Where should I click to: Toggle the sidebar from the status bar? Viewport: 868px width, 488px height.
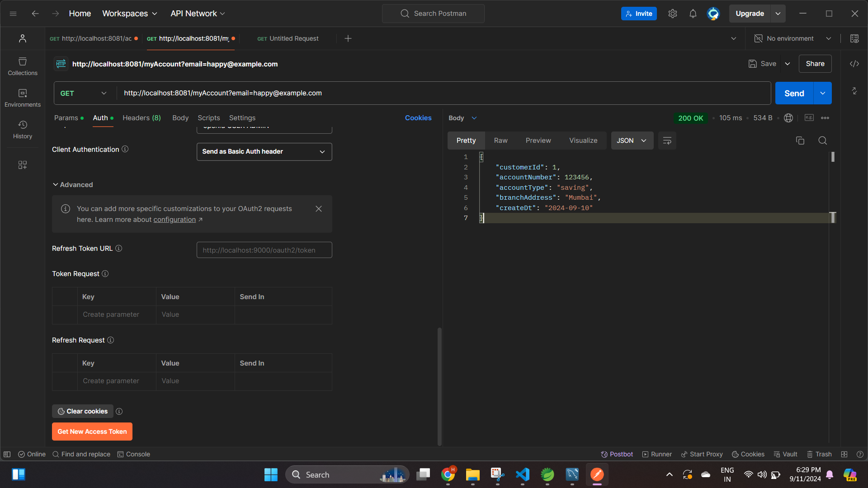point(7,454)
